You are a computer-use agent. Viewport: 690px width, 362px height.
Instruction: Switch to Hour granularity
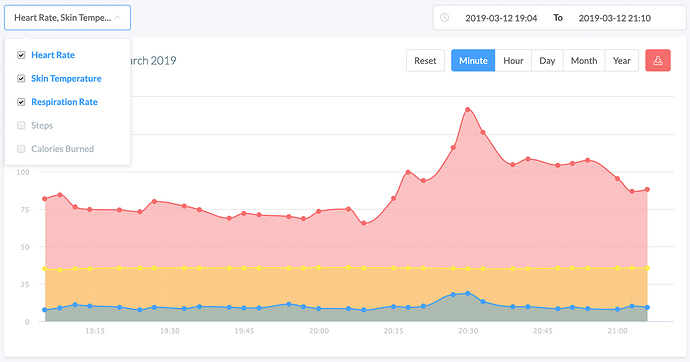513,60
